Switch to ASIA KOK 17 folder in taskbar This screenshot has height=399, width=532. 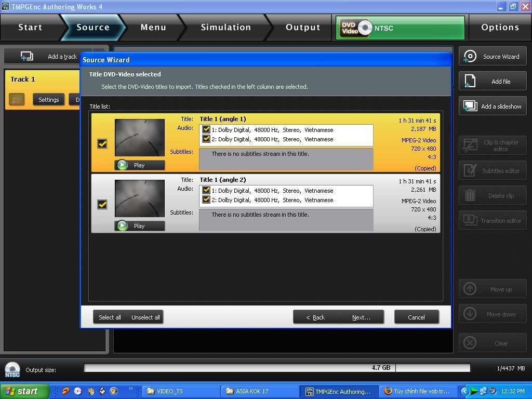pos(260,391)
